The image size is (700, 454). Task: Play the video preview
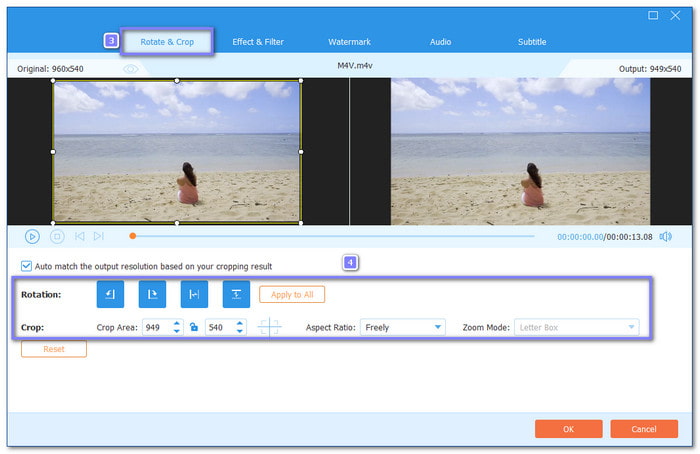pos(32,237)
